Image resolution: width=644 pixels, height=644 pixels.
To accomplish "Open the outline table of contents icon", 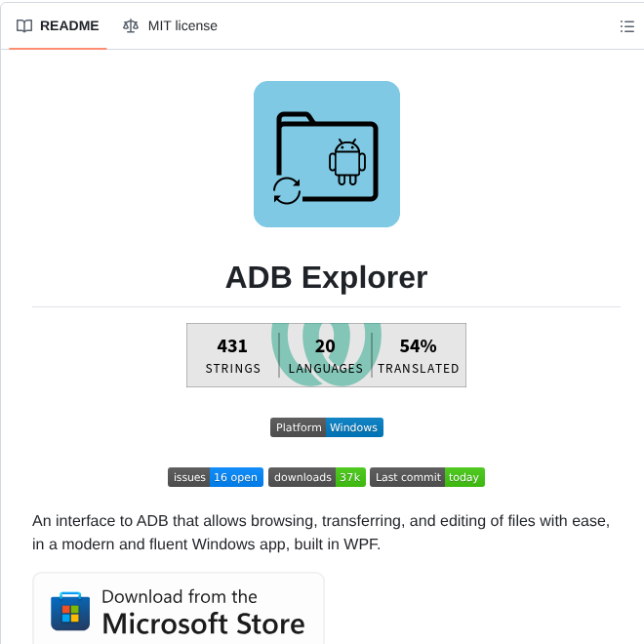I will pyautogui.click(x=626, y=26).
